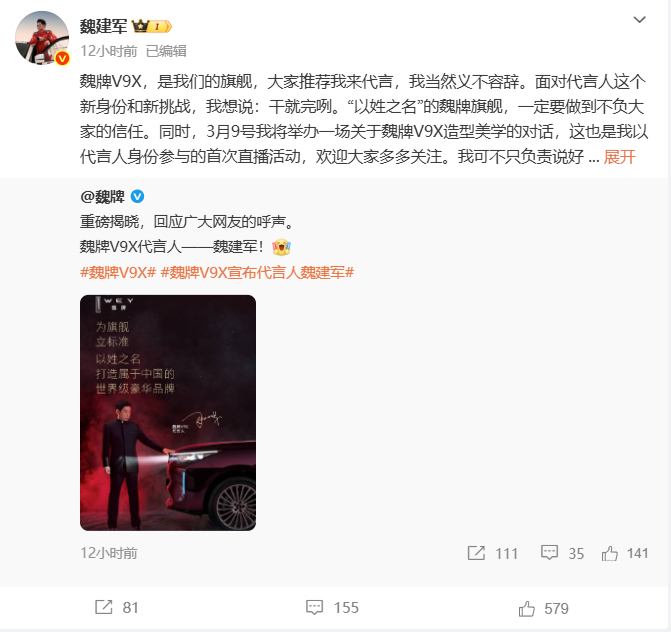Click the 12小时前 timestamp under the username
671x632 pixels.
coord(109,51)
